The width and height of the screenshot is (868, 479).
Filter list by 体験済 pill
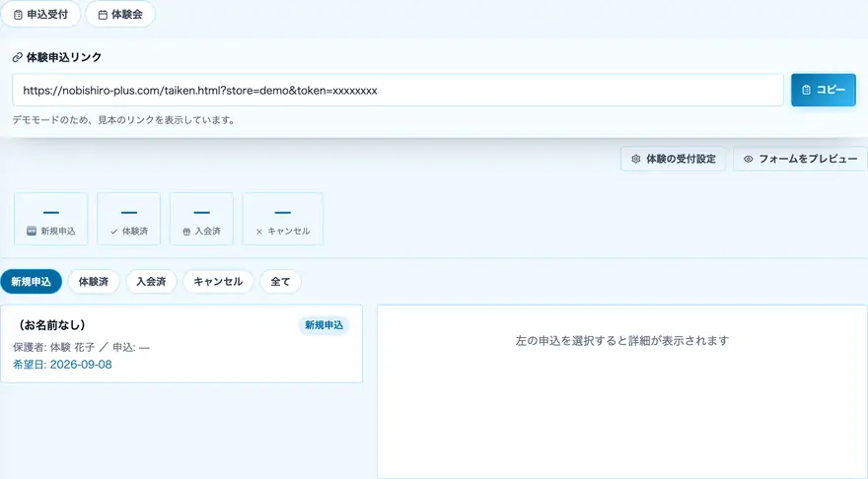(94, 282)
